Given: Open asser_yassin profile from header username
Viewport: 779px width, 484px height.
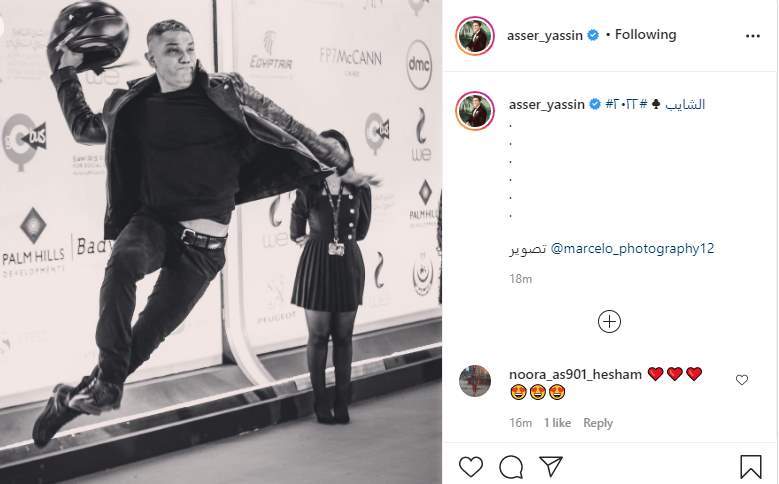Looking at the screenshot, I should click(545, 35).
